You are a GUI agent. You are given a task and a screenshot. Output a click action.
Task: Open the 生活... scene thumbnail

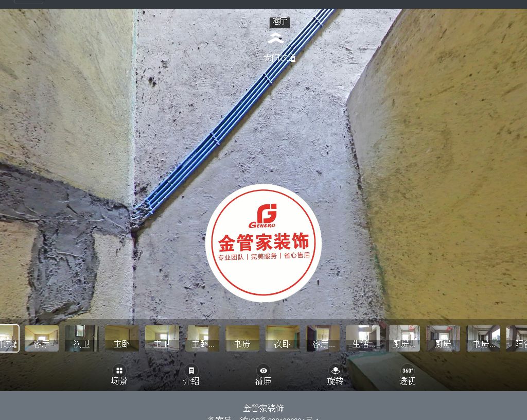[x=363, y=338]
